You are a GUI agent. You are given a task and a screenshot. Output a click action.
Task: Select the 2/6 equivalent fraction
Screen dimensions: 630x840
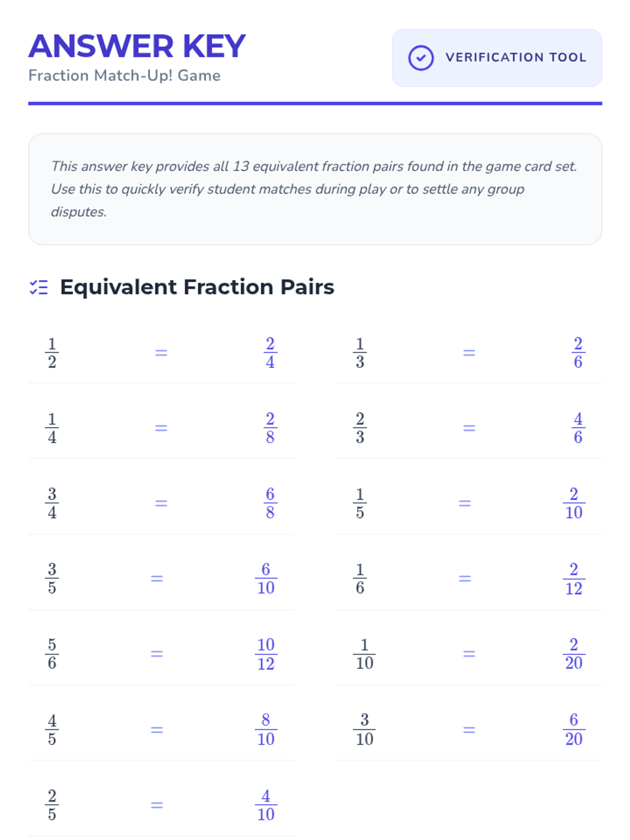[x=577, y=353]
